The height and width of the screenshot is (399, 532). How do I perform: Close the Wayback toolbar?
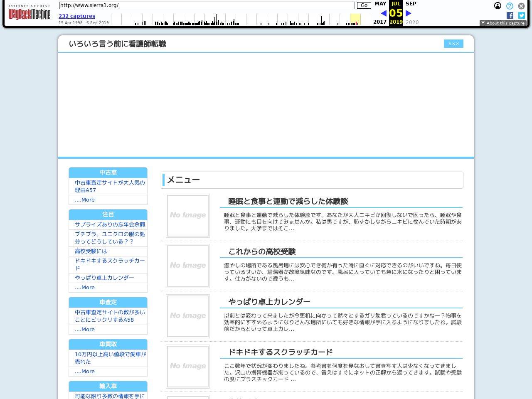click(521, 6)
